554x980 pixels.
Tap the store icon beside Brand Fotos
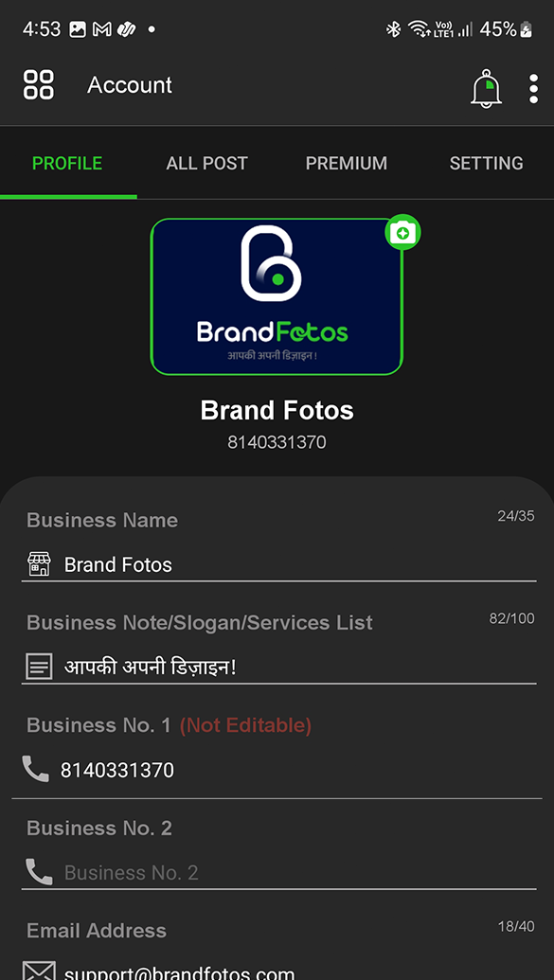pyautogui.click(x=39, y=563)
